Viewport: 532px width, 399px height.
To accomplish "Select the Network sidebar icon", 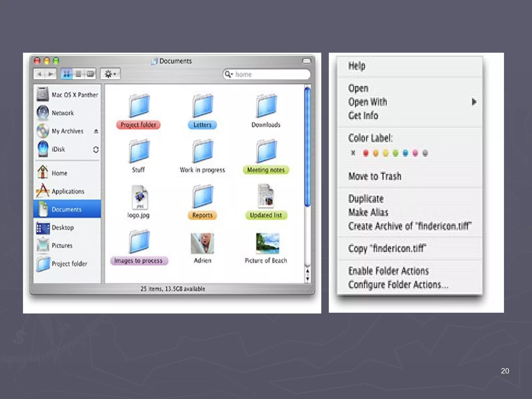I will [x=43, y=113].
